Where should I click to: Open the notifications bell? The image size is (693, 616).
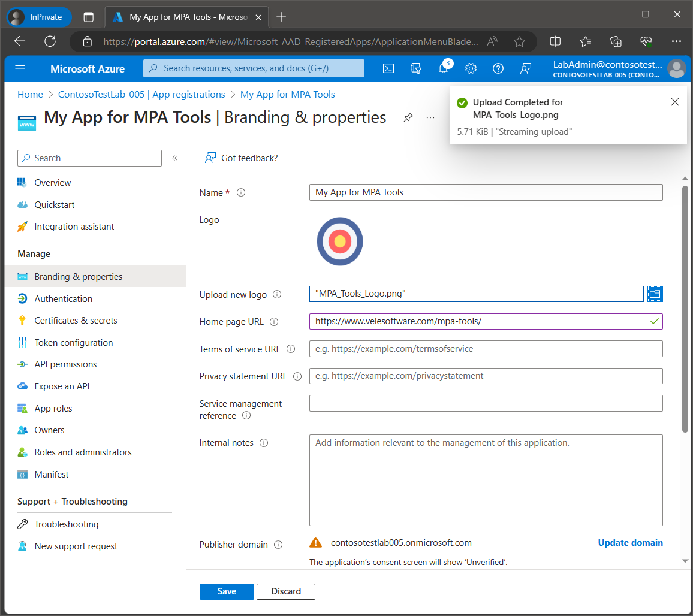pyautogui.click(x=444, y=68)
